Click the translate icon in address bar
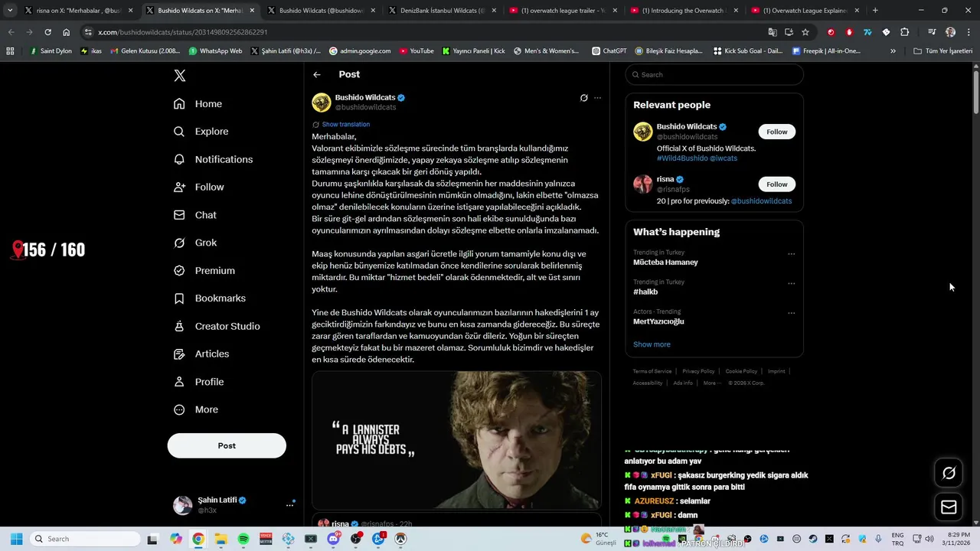This screenshot has height=551, width=980. [x=773, y=32]
